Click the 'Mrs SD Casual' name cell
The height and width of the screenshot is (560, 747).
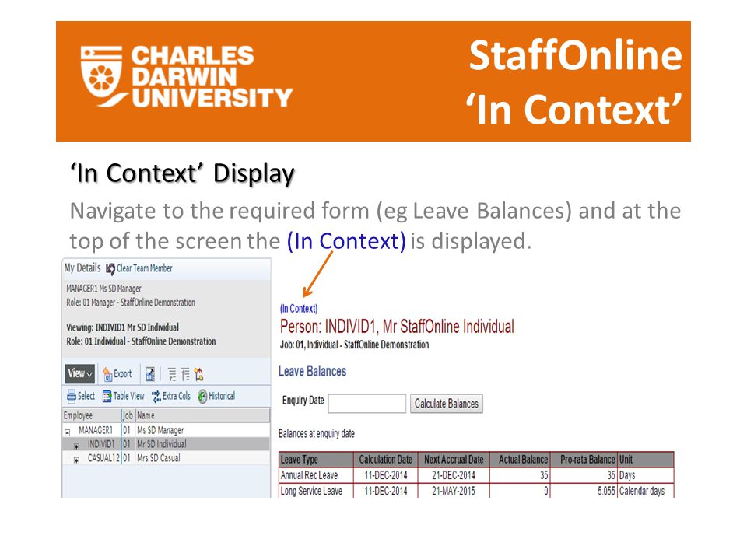point(158,458)
